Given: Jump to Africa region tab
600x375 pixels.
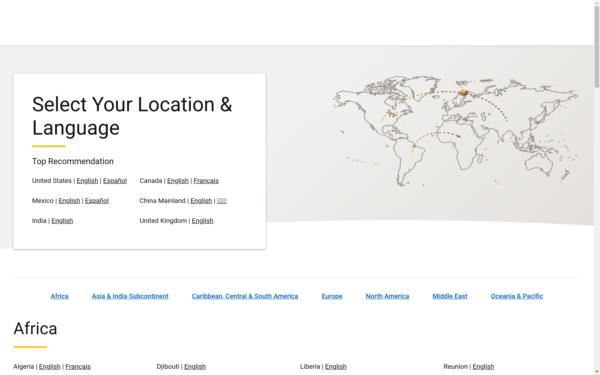Looking at the screenshot, I should click(x=59, y=296).
